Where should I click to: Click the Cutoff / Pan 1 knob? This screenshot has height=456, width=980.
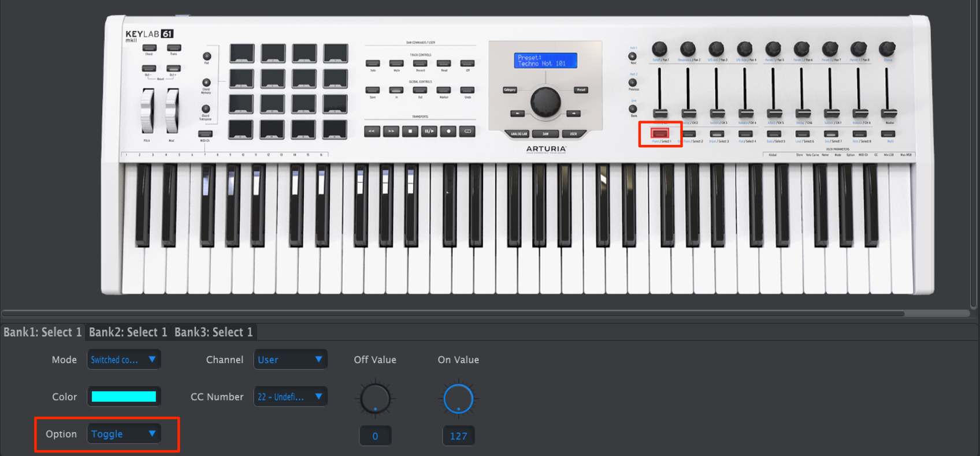click(x=659, y=49)
